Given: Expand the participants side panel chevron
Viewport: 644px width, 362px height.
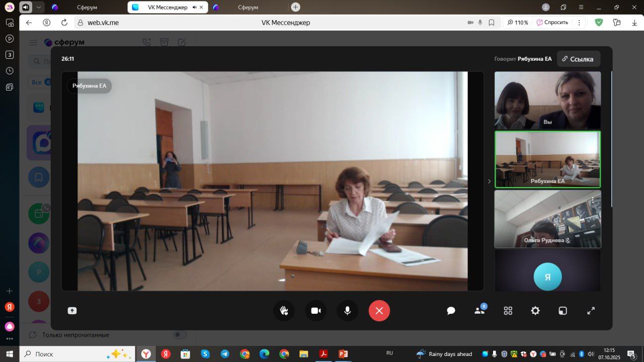Looking at the screenshot, I should [x=489, y=181].
